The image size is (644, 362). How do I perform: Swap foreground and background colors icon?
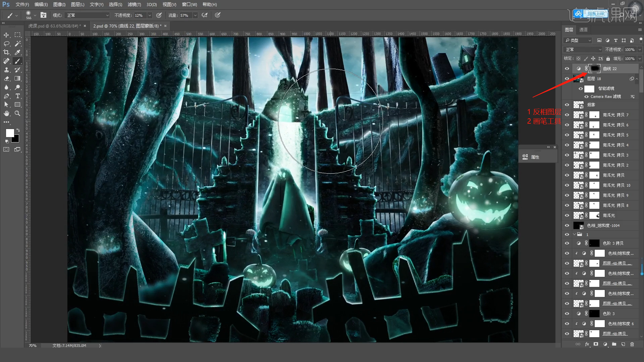point(18,130)
